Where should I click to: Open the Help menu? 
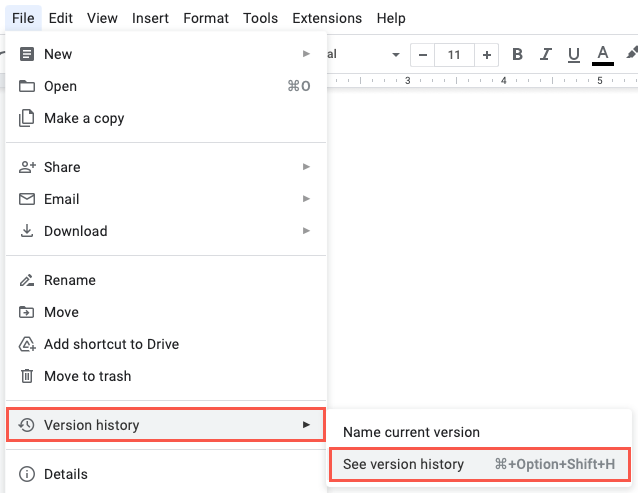pyautogui.click(x=391, y=18)
